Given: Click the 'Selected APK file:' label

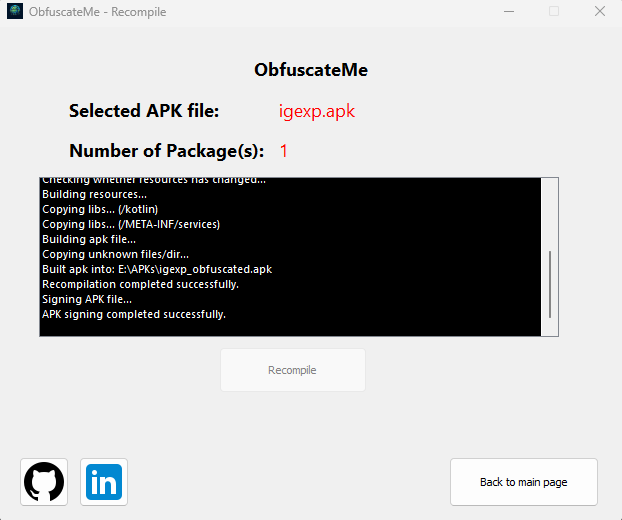Looking at the screenshot, I should coord(144,111).
